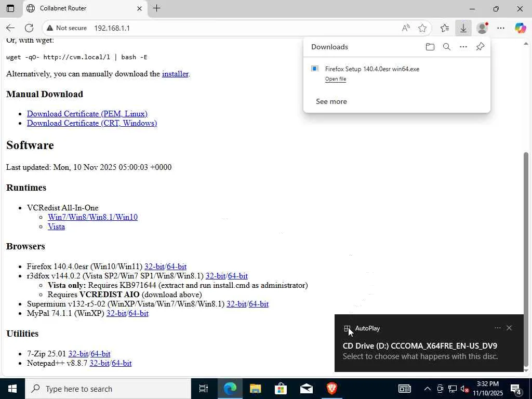Download MyPal 74.1.1 32-bit
Image resolution: width=532 pixels, height=399 pixels.
tap(116, 313)
